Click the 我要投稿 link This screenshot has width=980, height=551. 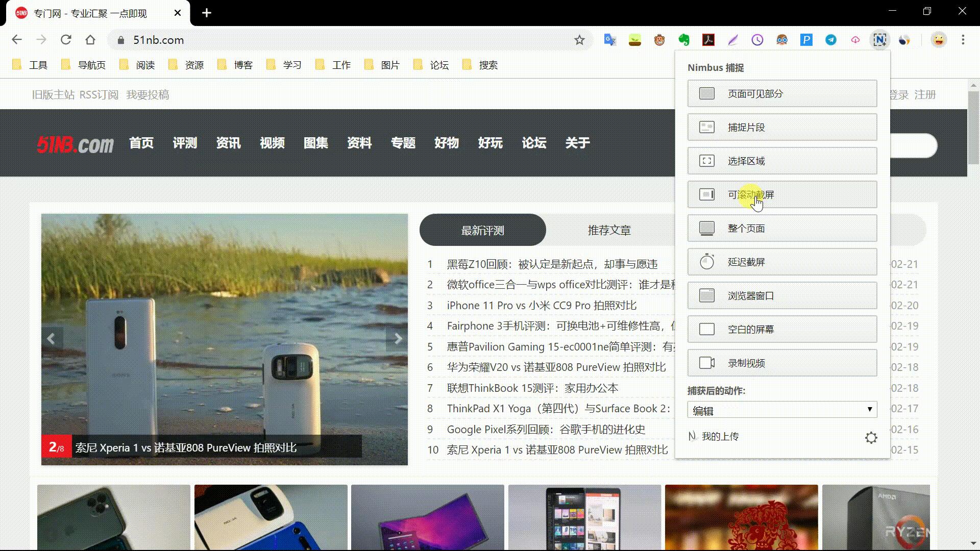(x=148, y=94)
